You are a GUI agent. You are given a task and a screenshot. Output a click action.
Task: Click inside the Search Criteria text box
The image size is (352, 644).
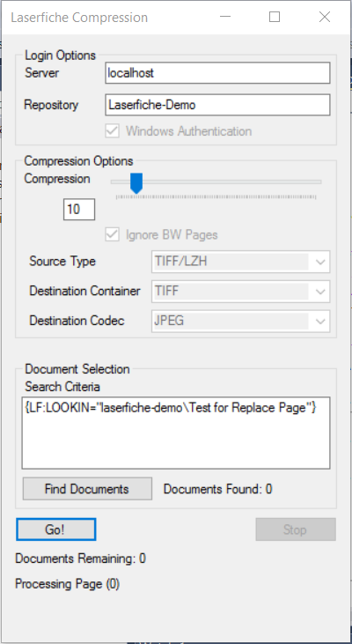tap(176, 433)
